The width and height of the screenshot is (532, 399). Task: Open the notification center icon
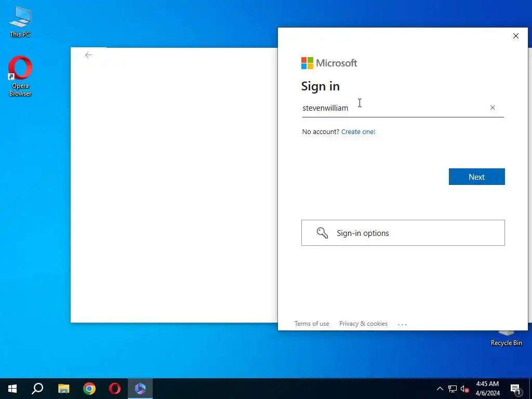tap(516, 389)
